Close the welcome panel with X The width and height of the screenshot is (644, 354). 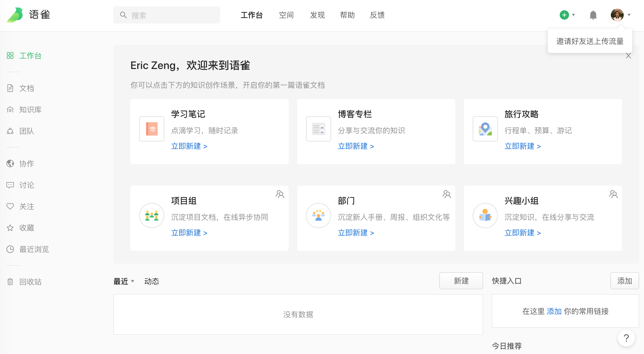pos(628,56)
